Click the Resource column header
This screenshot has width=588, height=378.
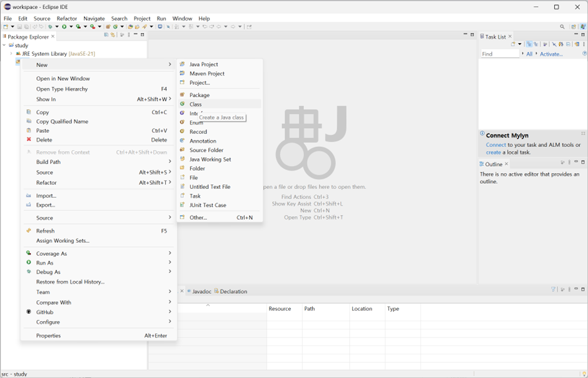[x=284, y=308]
